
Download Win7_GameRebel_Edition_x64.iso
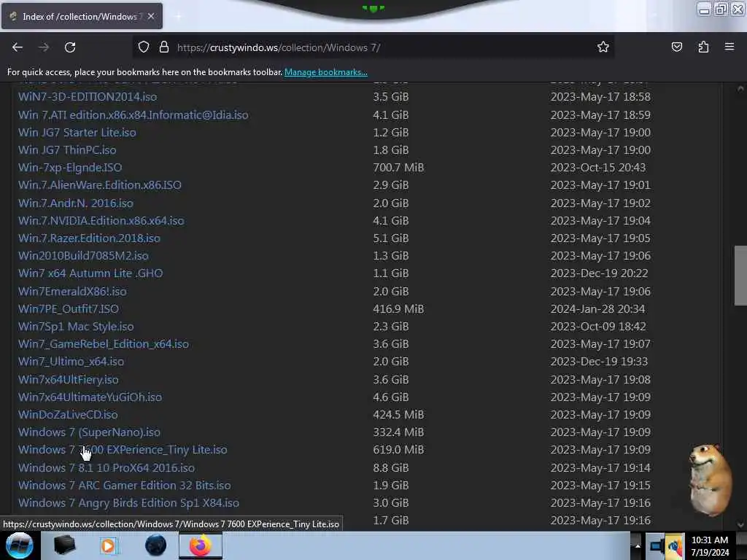(x=104, y=344)
